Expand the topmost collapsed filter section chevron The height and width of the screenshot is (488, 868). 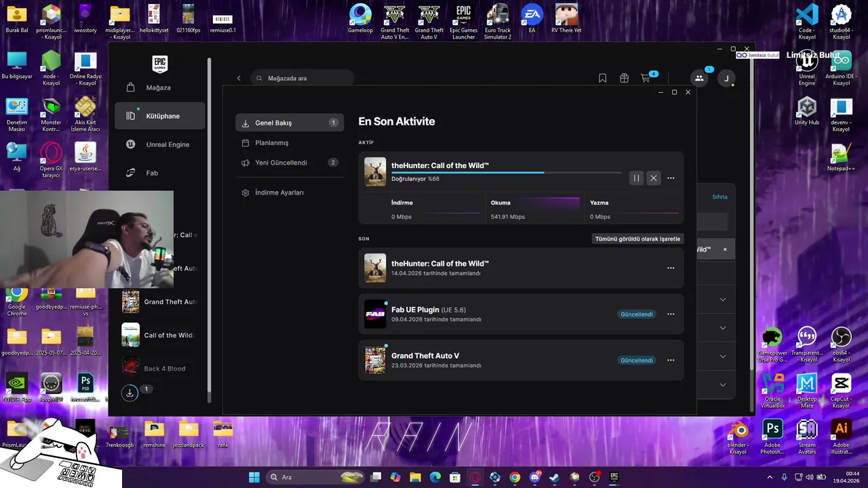point(722,300)
